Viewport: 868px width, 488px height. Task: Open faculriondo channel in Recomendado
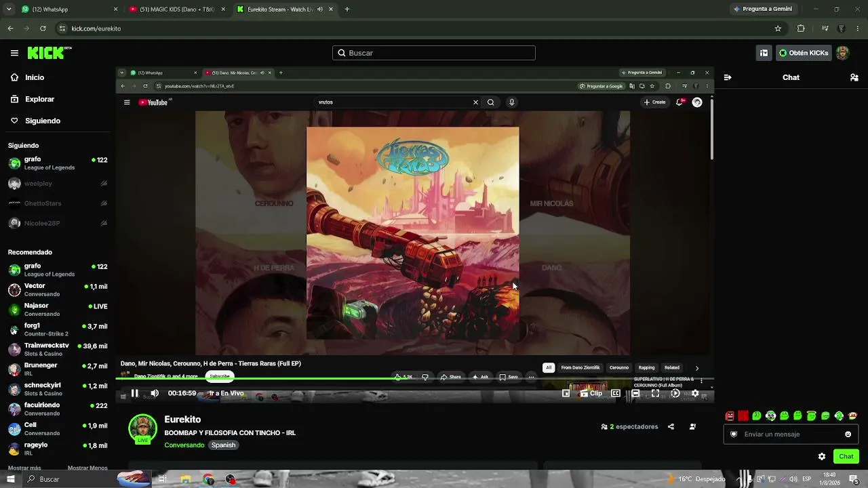pos(58,409)
